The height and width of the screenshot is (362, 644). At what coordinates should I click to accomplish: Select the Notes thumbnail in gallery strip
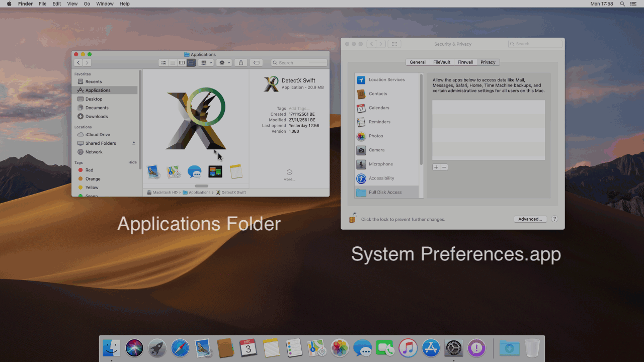pos(236,171)
